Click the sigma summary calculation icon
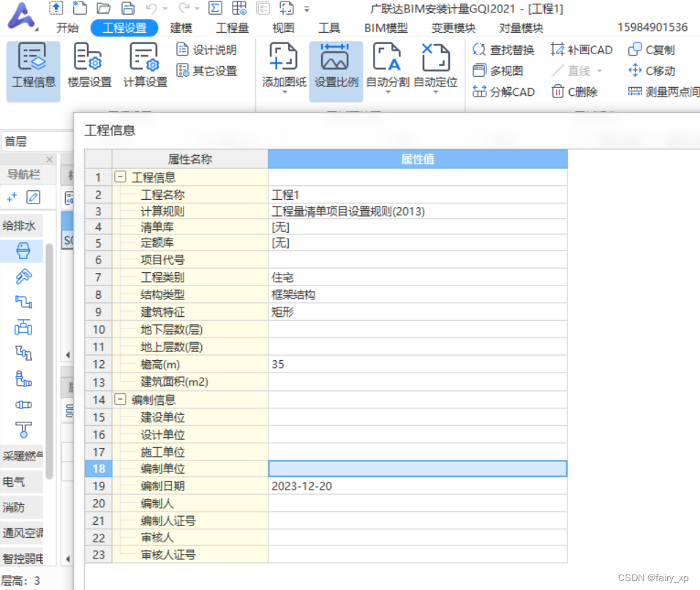 215,8
